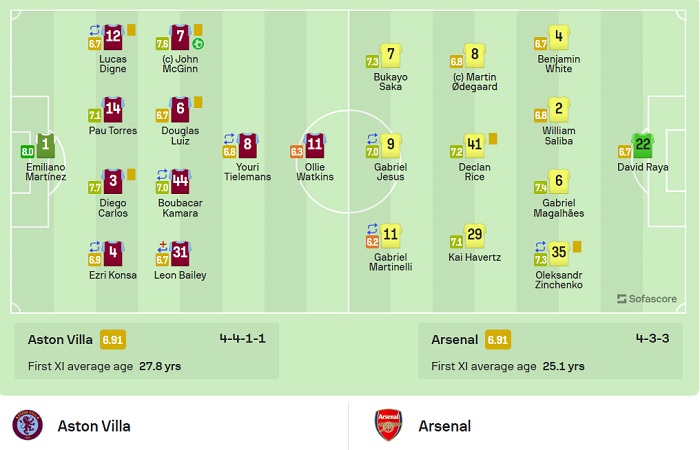Click Oleksandr Zinchenko's yellow card icon

click(x=577, y=246)
